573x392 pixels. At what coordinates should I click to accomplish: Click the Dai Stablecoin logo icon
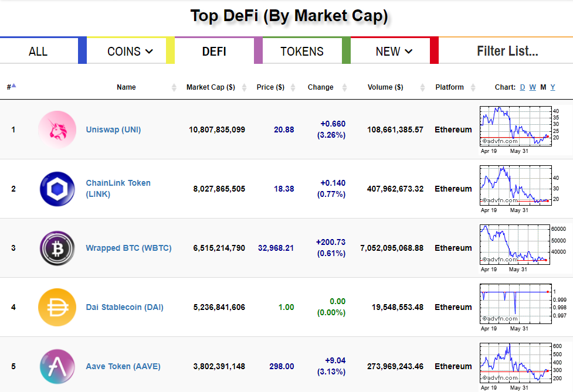(x=57, y=307)
